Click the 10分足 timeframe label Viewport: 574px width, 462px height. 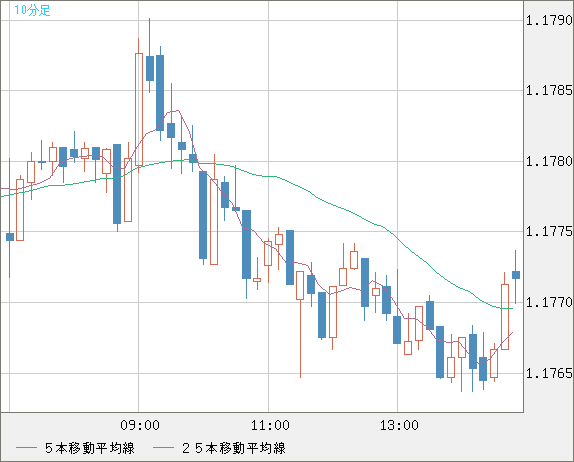click(32, 10)
